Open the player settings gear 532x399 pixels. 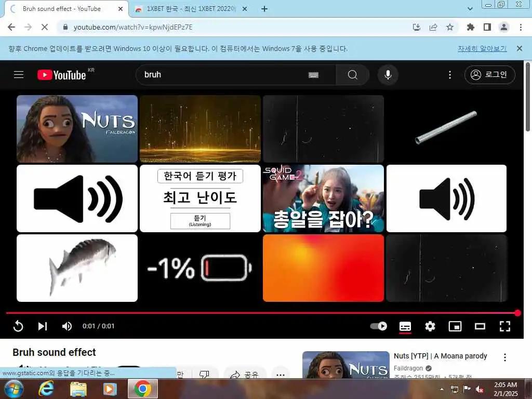point(430,326)
